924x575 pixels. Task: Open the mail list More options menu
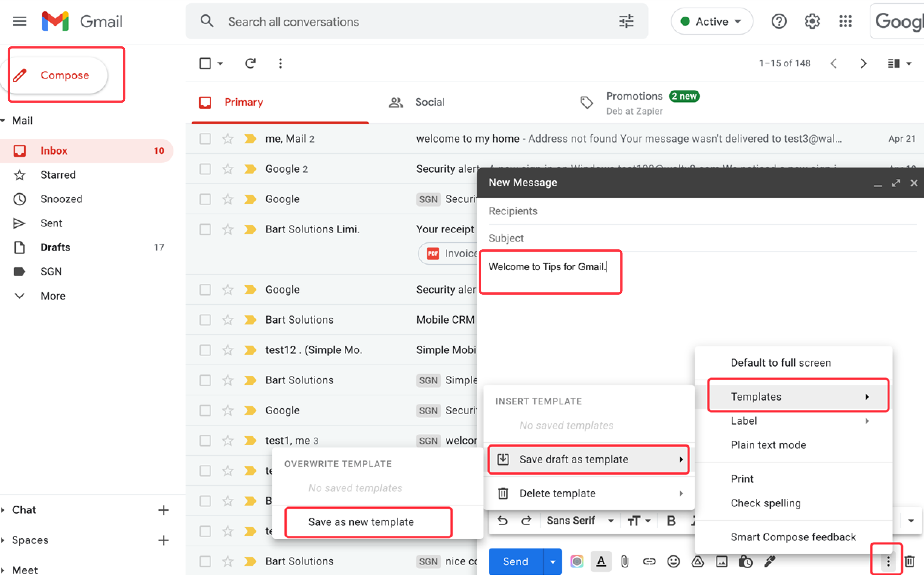point(280,63)
